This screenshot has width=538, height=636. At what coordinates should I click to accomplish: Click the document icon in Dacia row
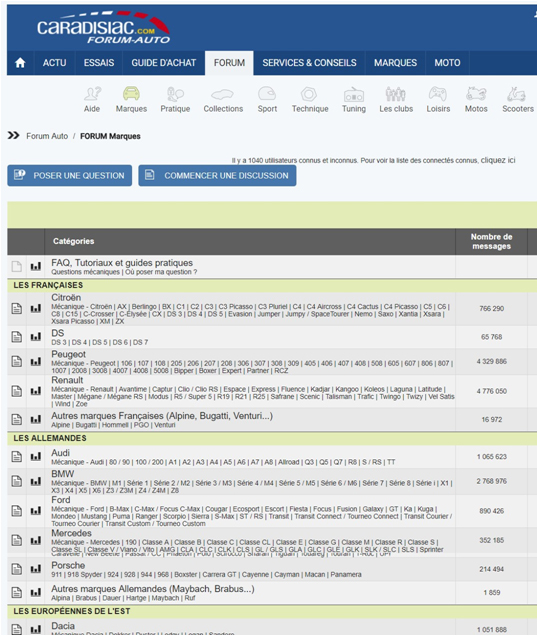tap(17, 629)
